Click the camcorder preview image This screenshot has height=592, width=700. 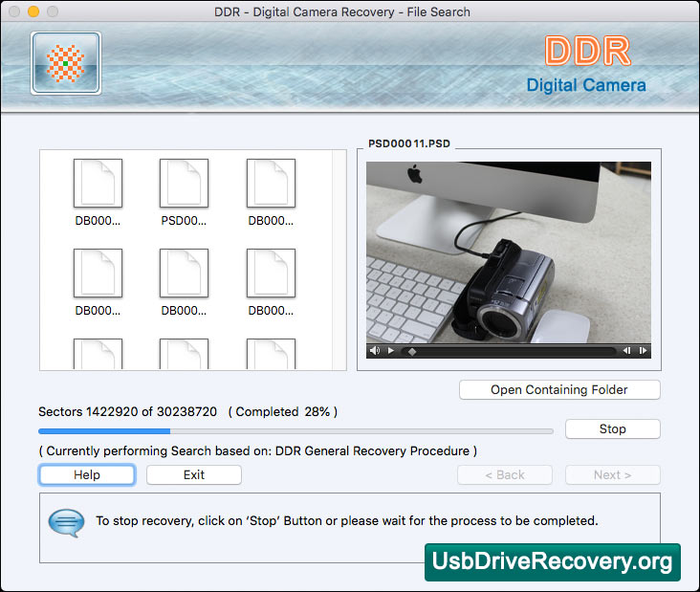point(509,252)
